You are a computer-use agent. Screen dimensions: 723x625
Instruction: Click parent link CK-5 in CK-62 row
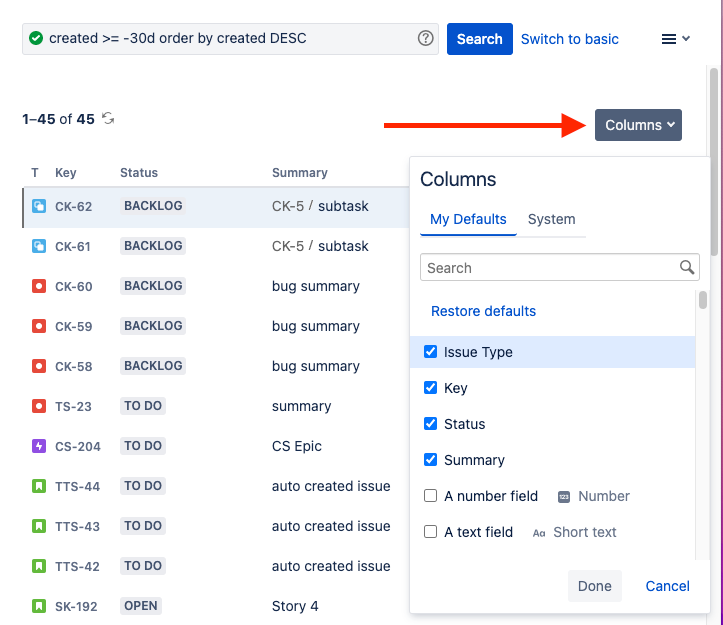pyautogui.click(x=288, y=206)
